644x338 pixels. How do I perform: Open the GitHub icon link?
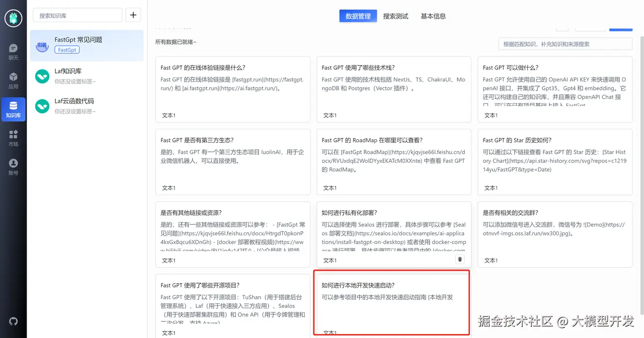coord(13,321)
